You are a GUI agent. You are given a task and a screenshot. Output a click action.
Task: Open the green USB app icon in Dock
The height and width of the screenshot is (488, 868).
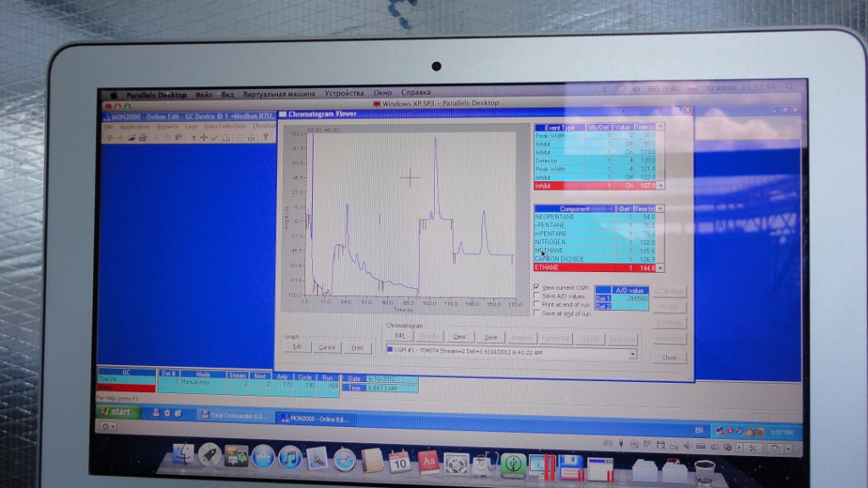(513, 465)
